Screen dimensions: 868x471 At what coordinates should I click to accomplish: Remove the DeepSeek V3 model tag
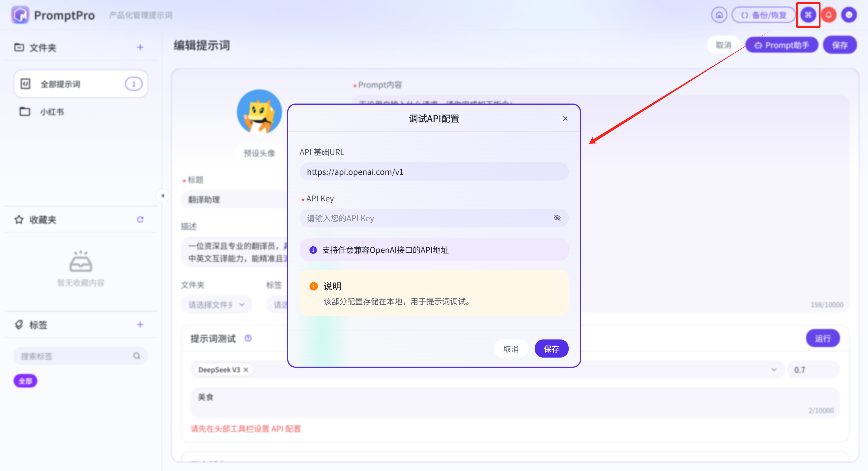coord(246,370)
